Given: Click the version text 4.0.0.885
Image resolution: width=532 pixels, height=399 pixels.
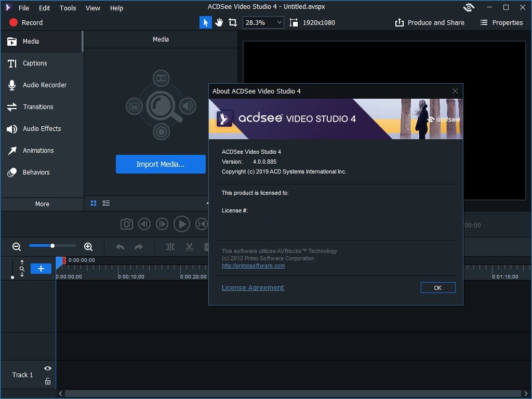Looking at the screenshot, I should 264,162.
